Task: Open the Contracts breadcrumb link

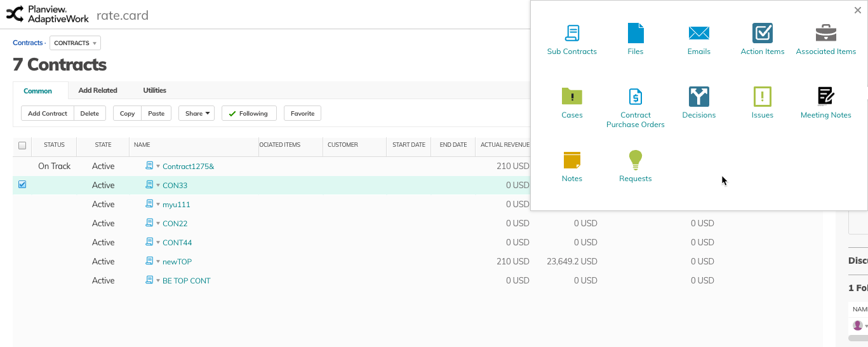Action: [x=28, y=43]
